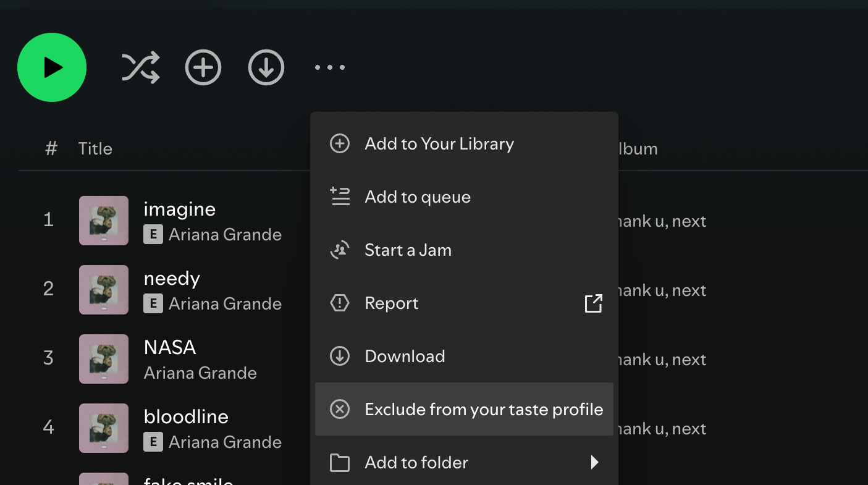Screen dimensions: 868x485
Task: Click track number 1 in the list
Action: point(48,220)
